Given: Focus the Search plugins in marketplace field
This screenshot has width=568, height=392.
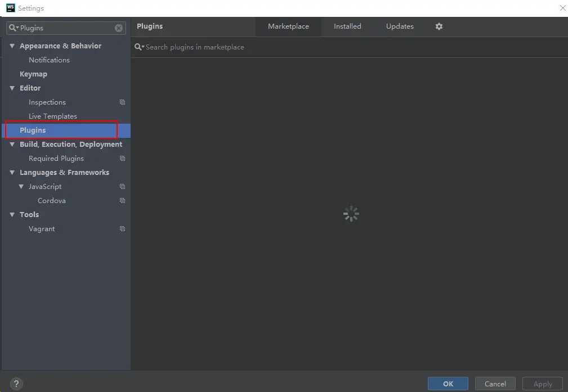Looking at the screenshot, I should 350,47.
